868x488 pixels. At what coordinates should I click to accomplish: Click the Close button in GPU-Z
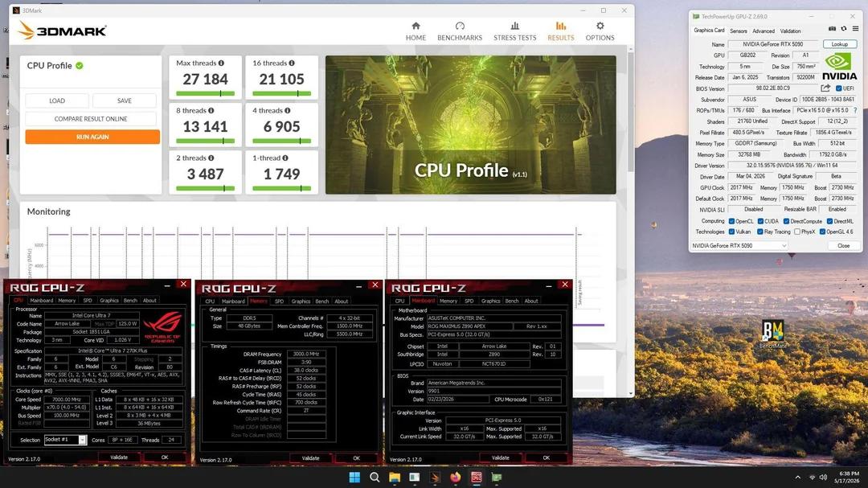843,245
